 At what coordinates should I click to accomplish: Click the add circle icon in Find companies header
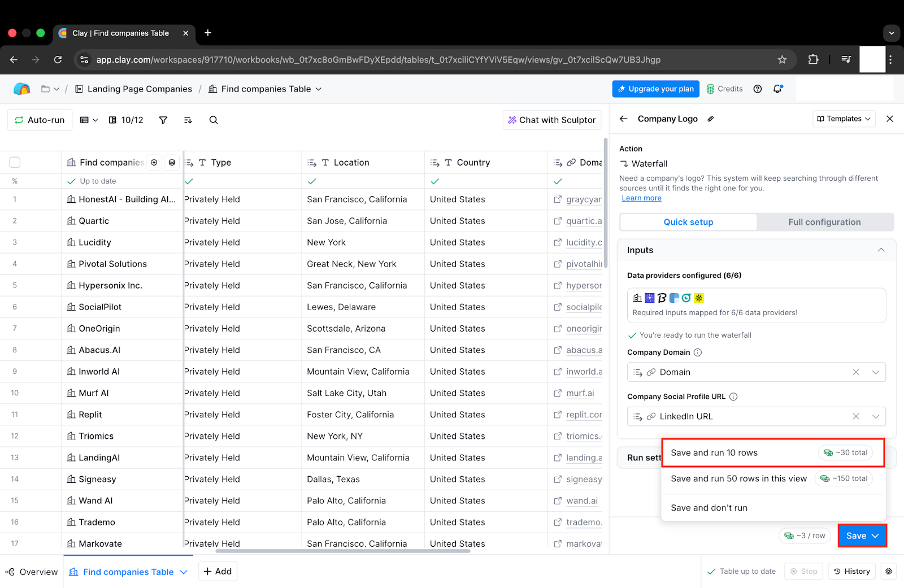point(154,162)
